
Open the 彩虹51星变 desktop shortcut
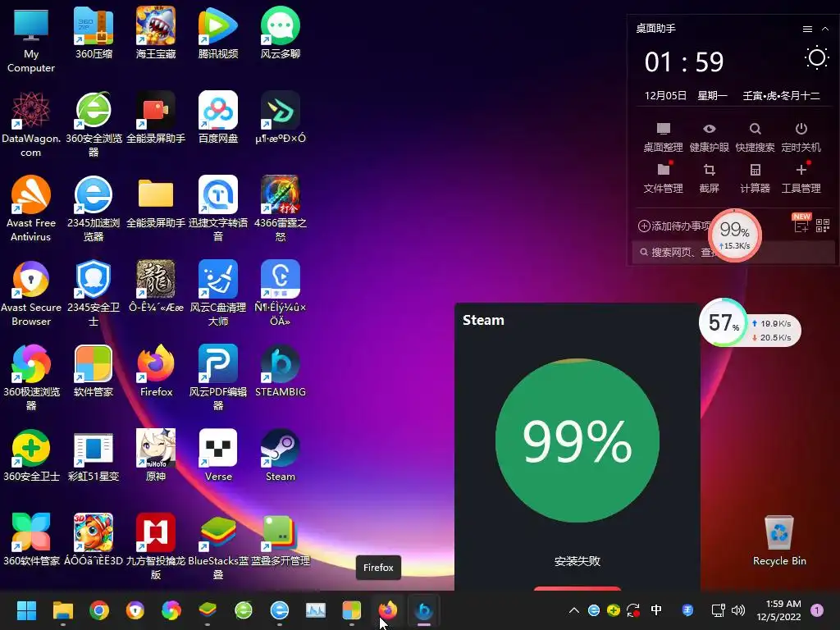[94, 456]
